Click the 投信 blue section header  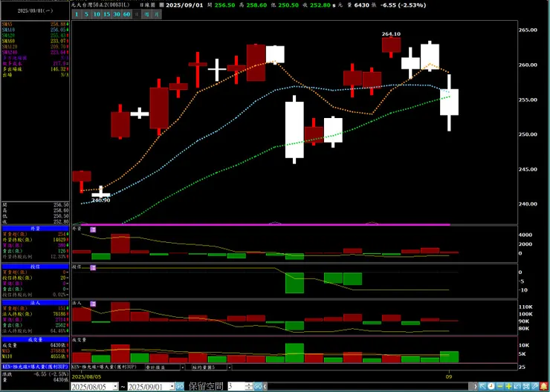(x=35, y=267)
